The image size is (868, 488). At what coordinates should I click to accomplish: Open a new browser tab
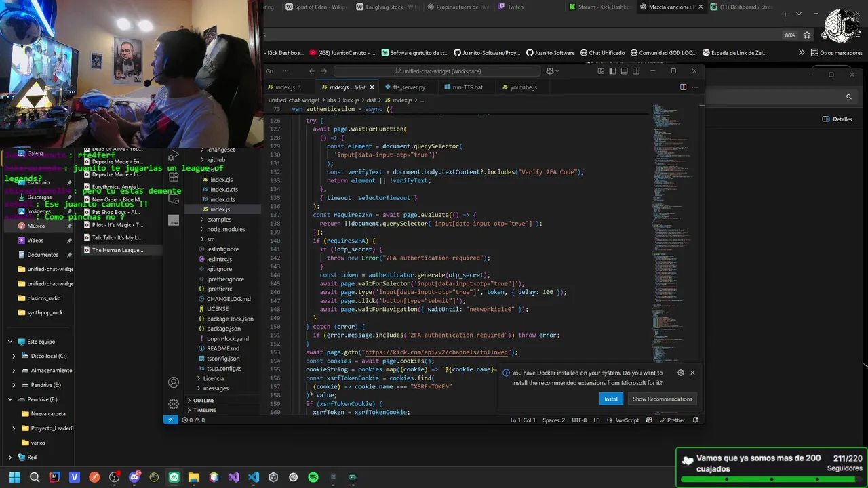[x=785, y=13]
